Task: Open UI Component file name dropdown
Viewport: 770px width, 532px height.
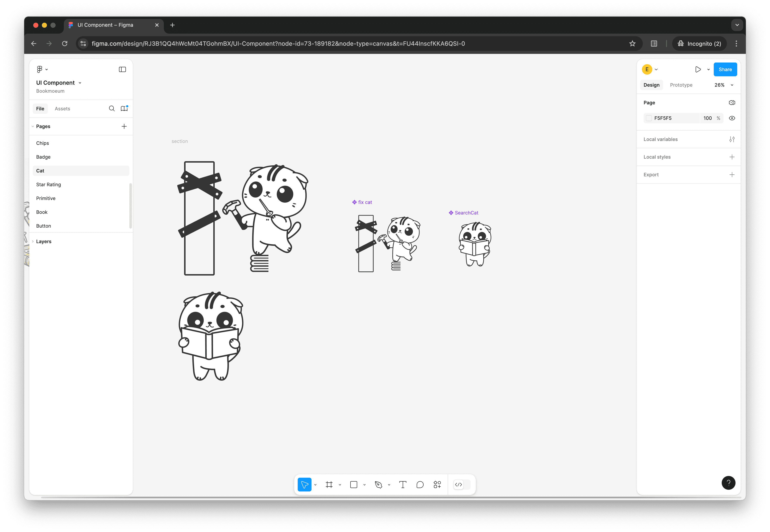Action: 59,83
